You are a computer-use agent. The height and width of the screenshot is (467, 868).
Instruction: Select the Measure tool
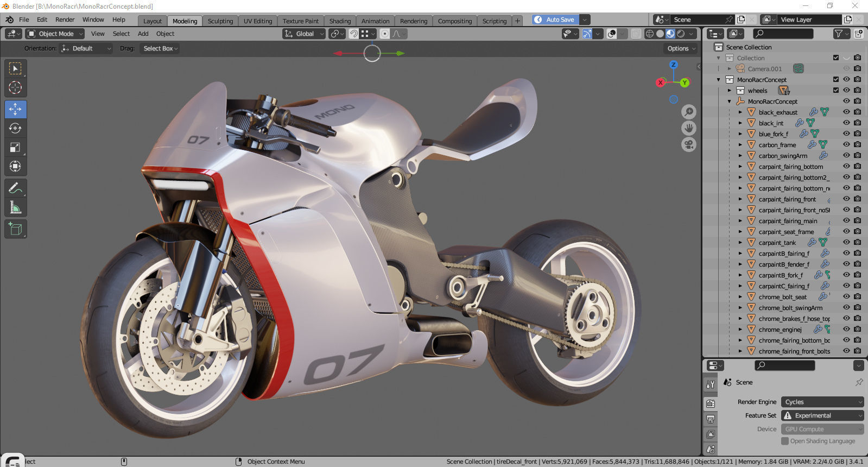(15, 207)
